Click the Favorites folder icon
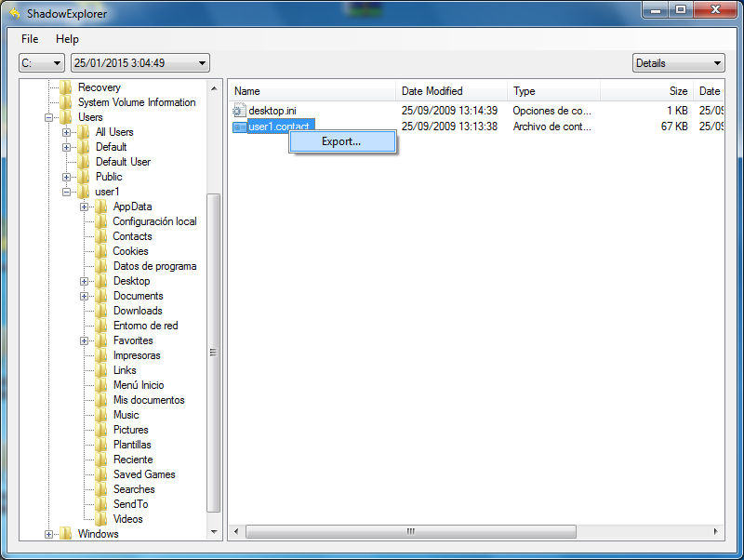Image resolution: width=744 pixels, height=560 pixels. point(100,340)
